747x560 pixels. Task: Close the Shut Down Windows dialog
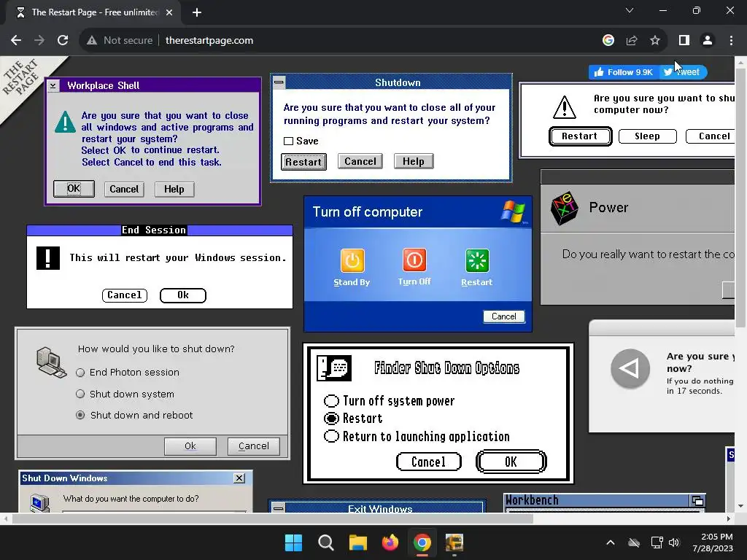[x=239, y=478]
